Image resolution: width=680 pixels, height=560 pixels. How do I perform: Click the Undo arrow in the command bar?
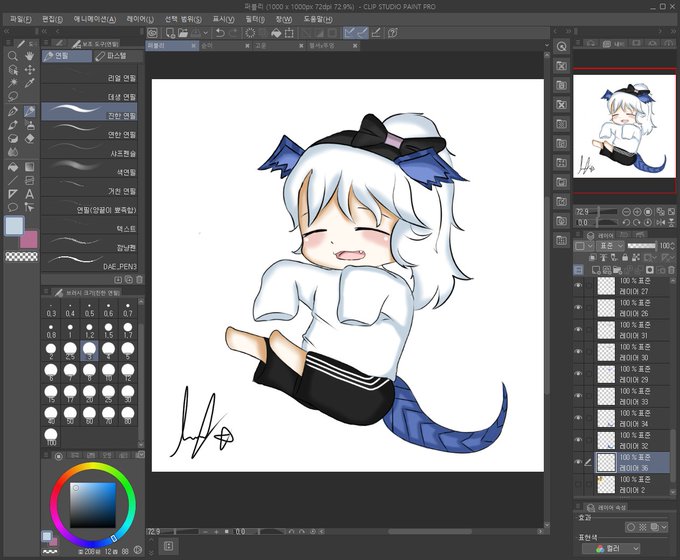point(220,33)
